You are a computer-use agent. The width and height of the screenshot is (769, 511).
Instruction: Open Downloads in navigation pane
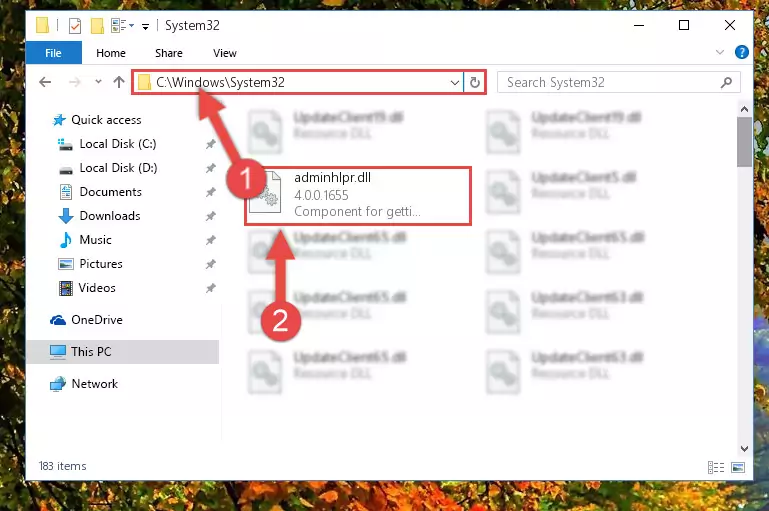point(100,216)
